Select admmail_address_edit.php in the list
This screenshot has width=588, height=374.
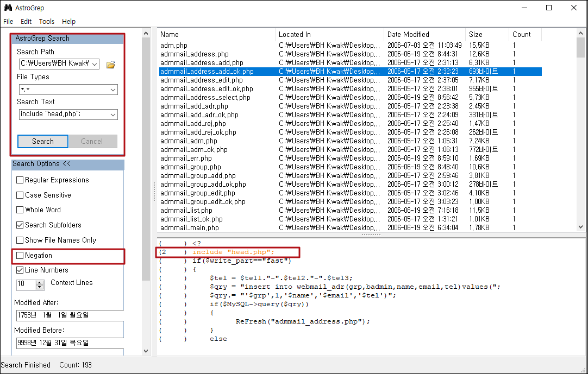[351, 80]
